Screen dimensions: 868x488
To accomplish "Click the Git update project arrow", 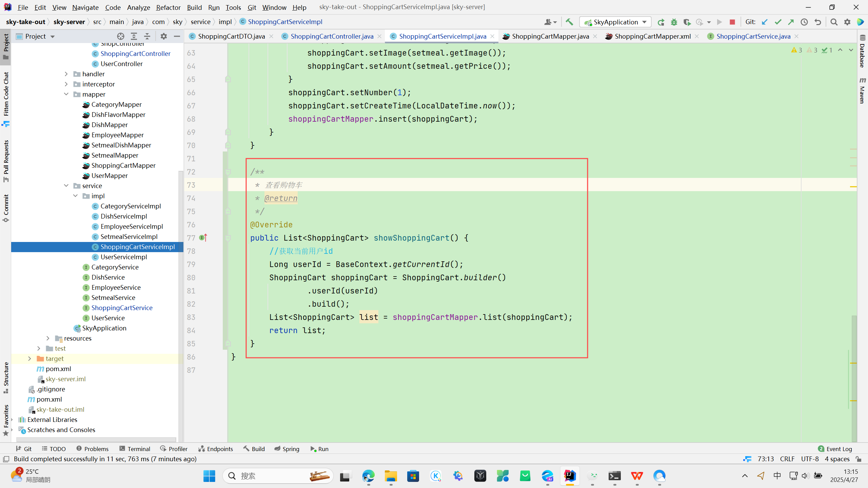I will [765, 22].
